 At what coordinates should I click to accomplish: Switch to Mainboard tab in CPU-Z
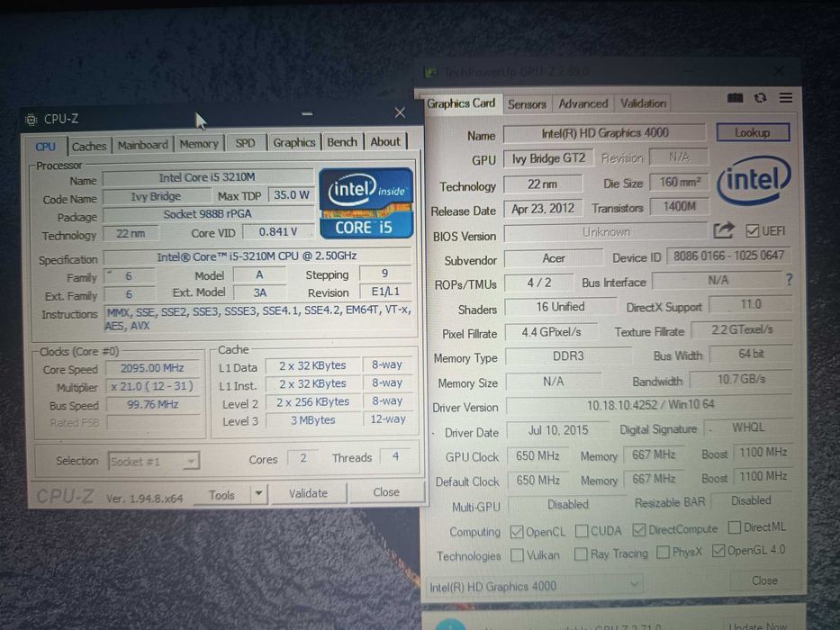tap(143, 145)
